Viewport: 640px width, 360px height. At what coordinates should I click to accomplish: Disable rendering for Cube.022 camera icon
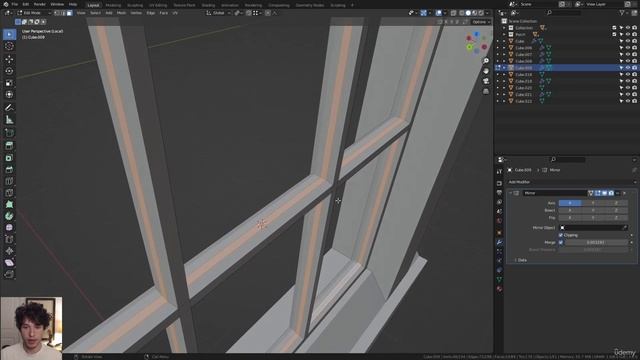[635, 101]
